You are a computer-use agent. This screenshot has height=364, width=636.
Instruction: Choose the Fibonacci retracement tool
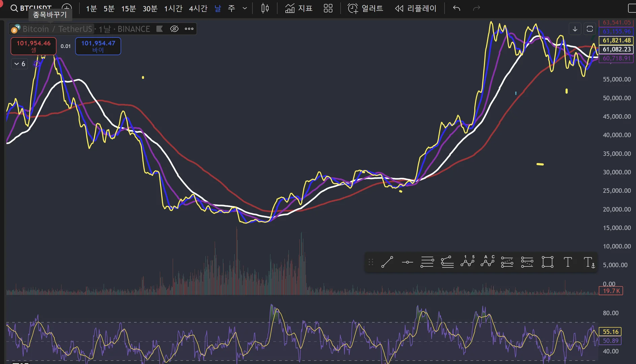[x=427, y=262]
